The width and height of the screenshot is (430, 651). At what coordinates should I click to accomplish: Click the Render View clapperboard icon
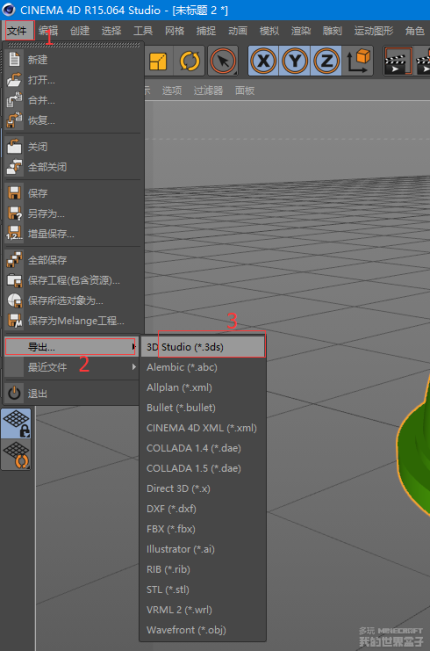click(x=397, y=61)
